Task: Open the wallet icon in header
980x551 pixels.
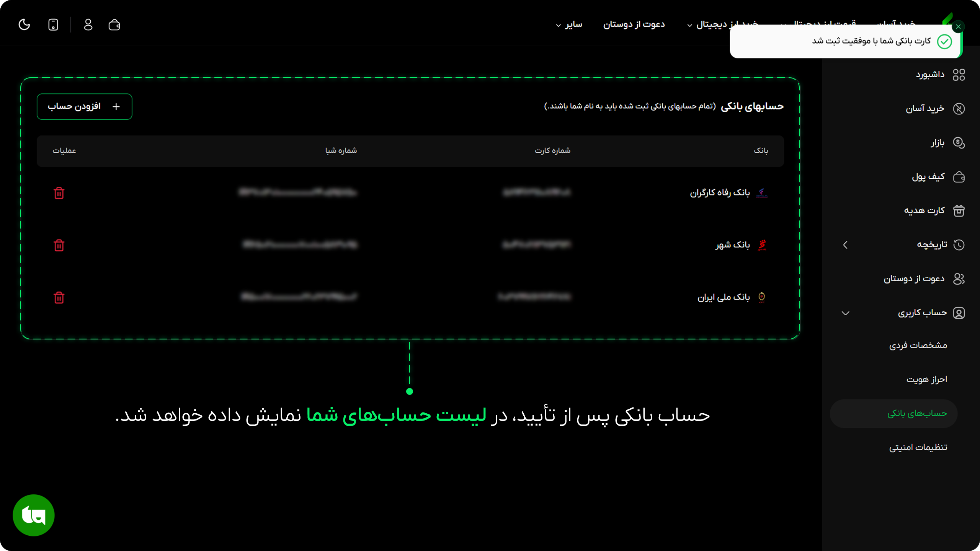Action: [114, 25]
